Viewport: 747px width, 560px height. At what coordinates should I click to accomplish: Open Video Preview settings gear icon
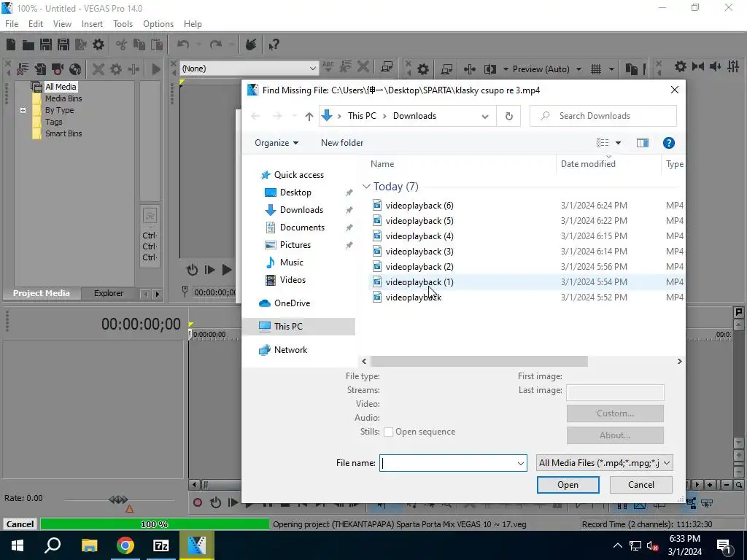pyautogui.click(x=422, y=69)
